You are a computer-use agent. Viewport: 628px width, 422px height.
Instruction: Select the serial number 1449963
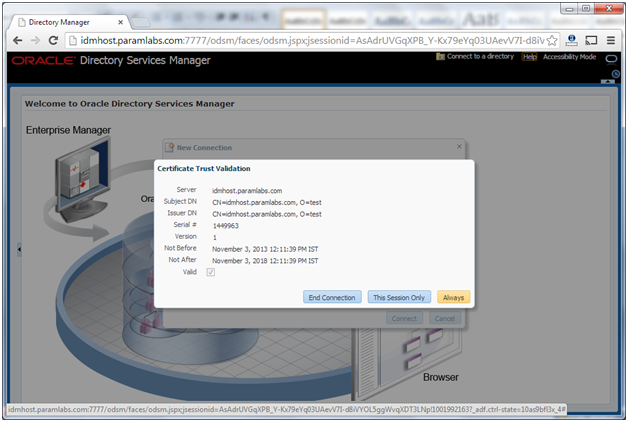pos(225,226)
